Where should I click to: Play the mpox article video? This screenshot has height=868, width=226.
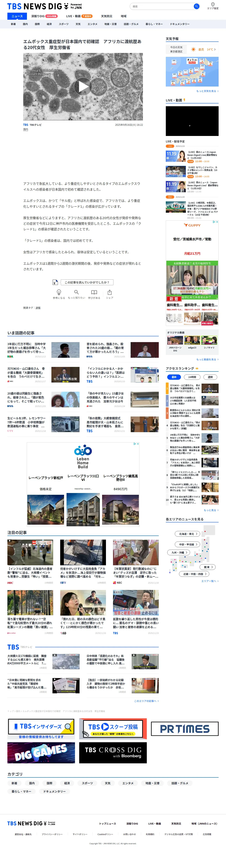point(83,87)
